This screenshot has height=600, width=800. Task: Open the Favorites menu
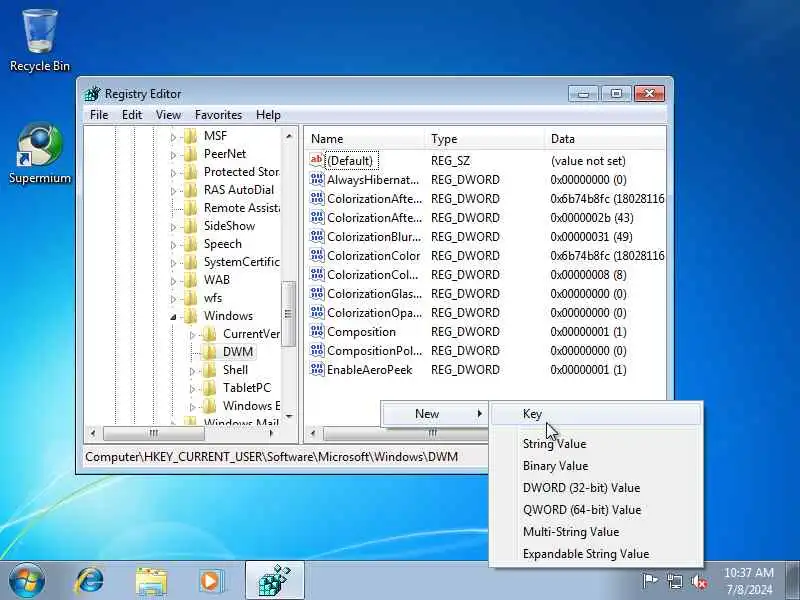(x=218, y=115)
